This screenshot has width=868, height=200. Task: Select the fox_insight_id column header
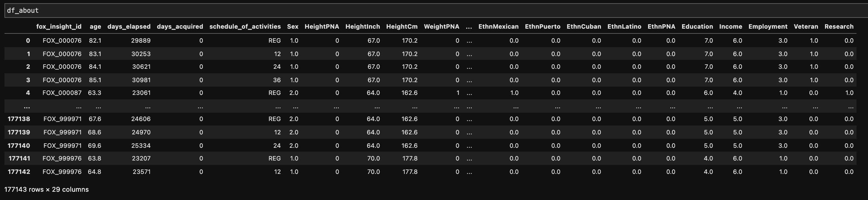point(59,27)
